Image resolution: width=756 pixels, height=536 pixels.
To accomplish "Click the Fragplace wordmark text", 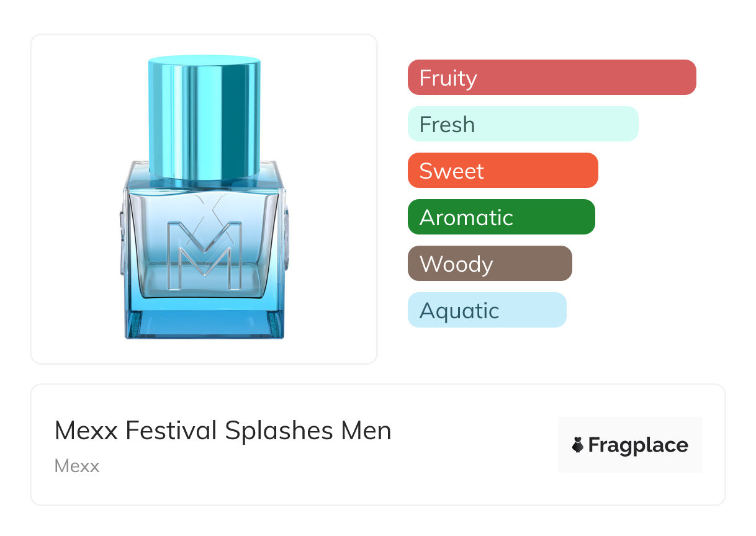I will point(637,445).
